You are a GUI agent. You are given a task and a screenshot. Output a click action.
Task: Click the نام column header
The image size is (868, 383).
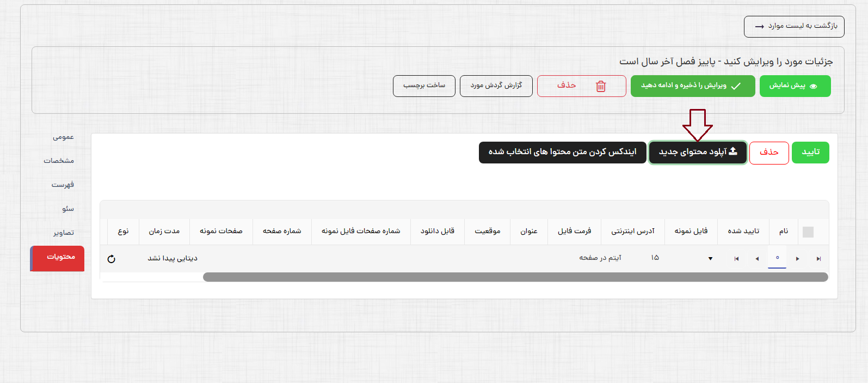point(783,232)
